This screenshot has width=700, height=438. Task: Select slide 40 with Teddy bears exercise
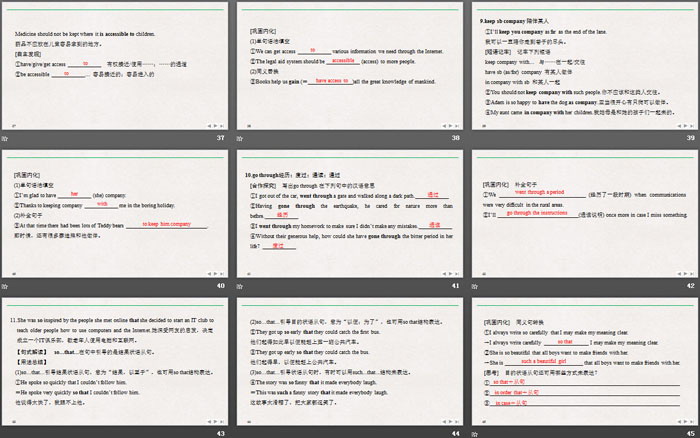pyautogui.click(x=116, y=213)
